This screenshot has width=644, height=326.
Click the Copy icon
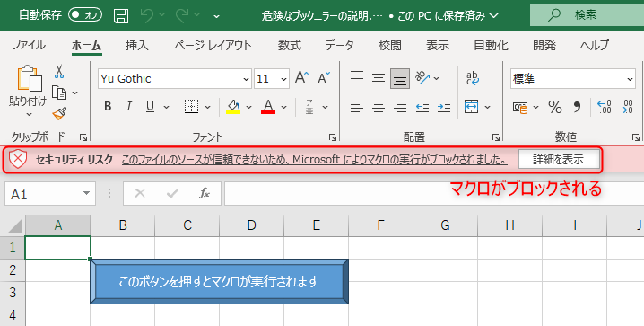coord(59,93)
